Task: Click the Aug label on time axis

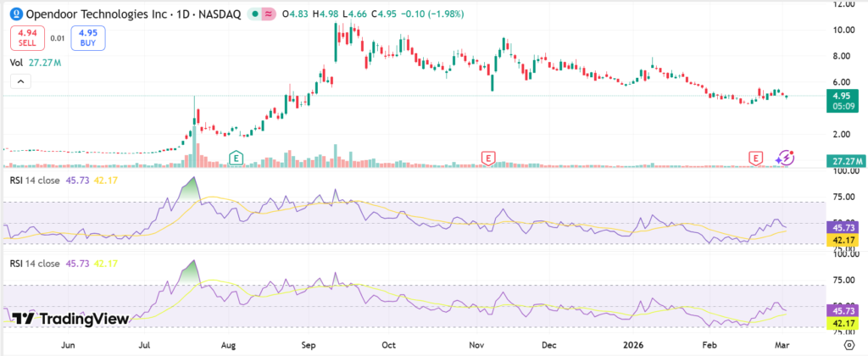Action: click(x=228, y=346)
